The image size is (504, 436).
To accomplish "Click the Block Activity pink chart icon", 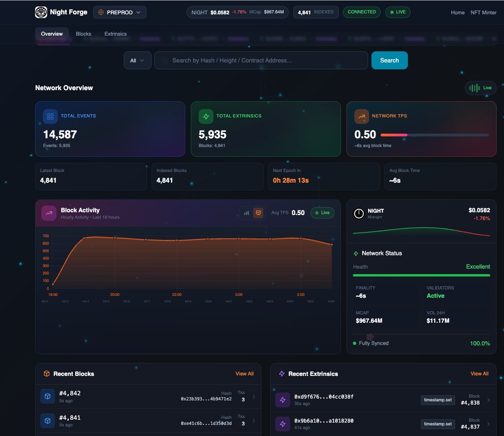I will pos(49,213).
